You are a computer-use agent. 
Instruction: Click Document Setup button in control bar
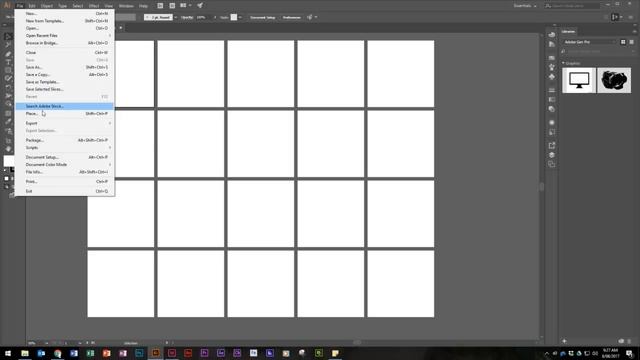point(262,18)
